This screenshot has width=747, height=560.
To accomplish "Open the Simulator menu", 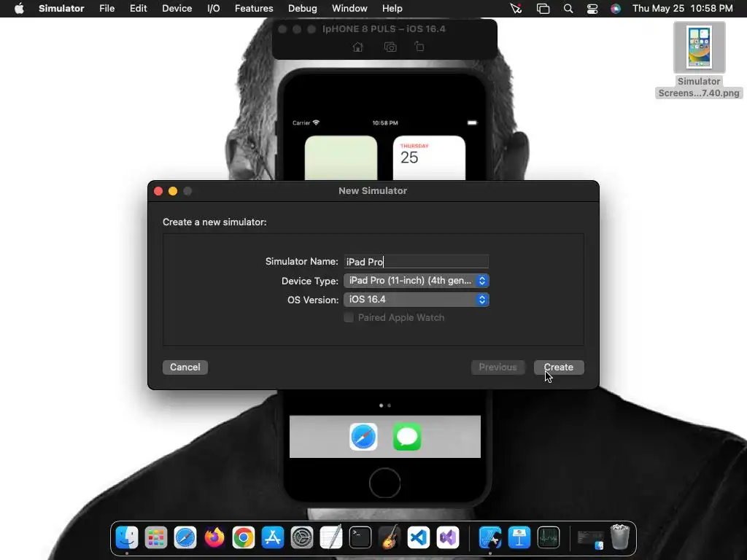I will pos(61,9).
